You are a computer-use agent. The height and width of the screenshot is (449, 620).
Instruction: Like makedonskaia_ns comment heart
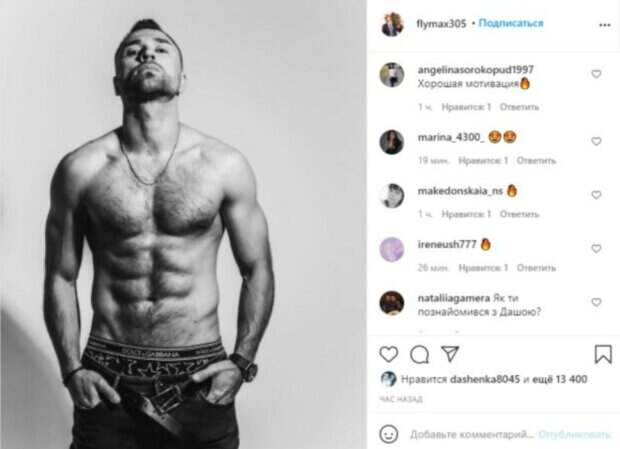[596, 195]
